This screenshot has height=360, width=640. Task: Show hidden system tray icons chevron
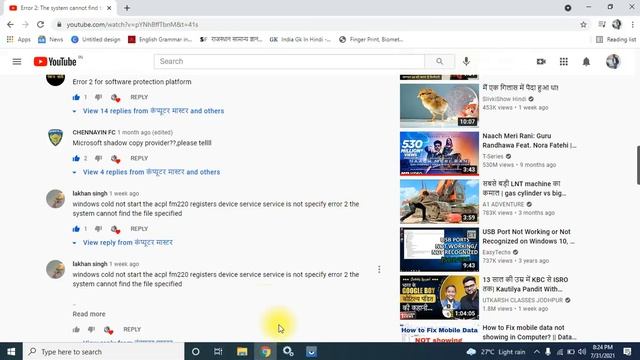pos(536,351)
